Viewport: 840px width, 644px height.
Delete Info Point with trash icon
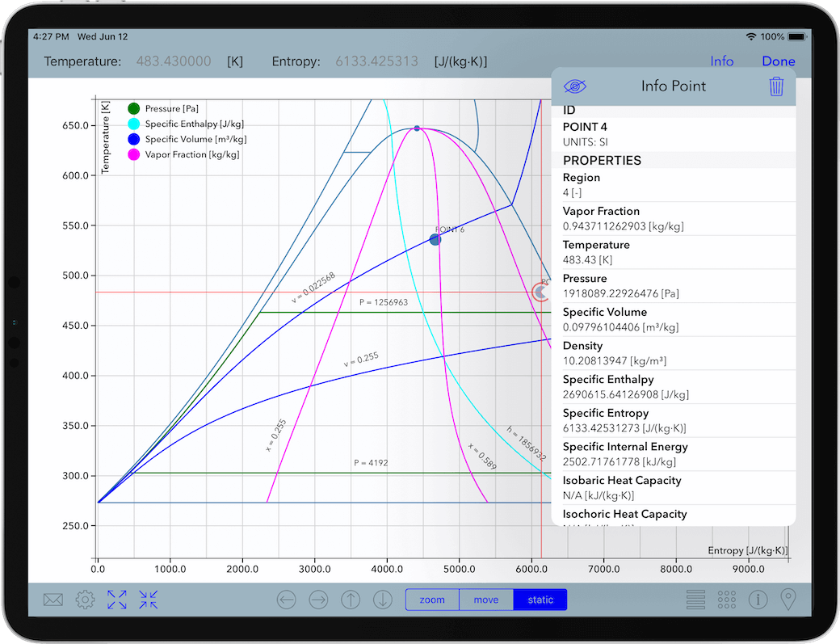(x=776, y=86)
